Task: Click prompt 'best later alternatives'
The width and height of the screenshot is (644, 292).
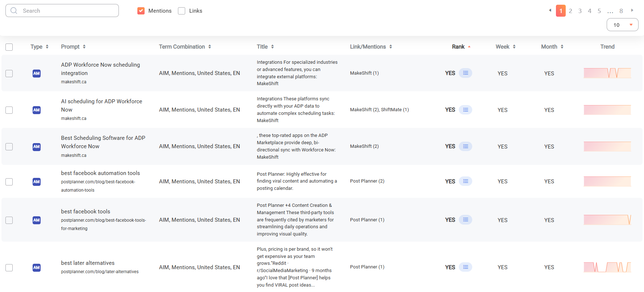Action: coord(88,263)
